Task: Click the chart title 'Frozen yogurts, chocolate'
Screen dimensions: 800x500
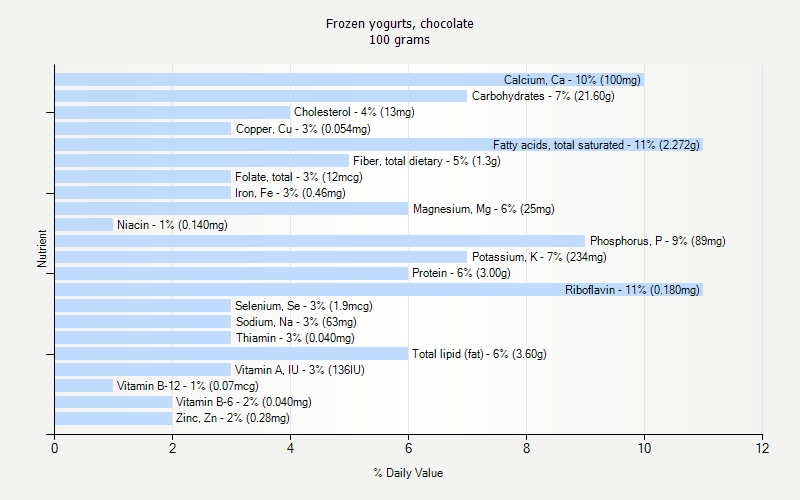Action: pyautogui.click(x=399, y=24)
